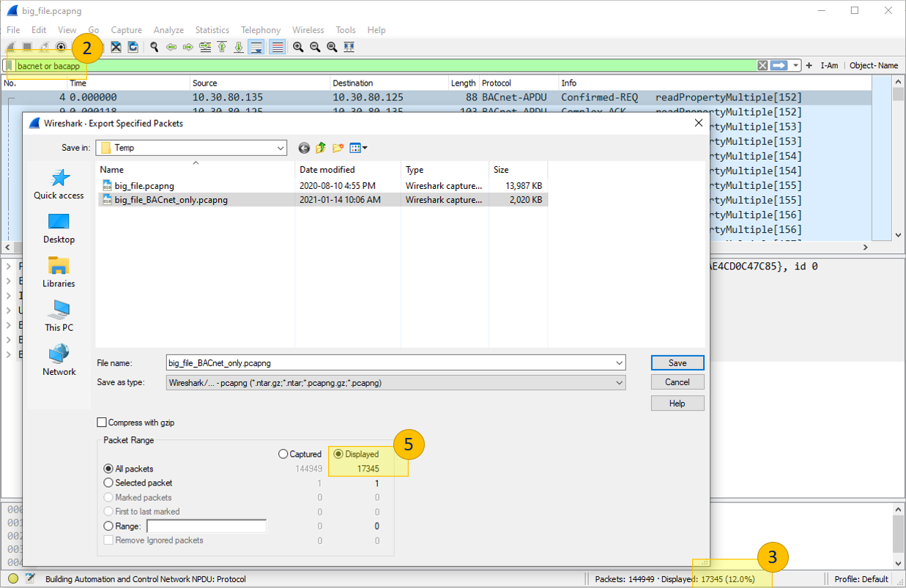906x588 pixels.
Task: Select the Captured radio button
Action: [283, 454]
